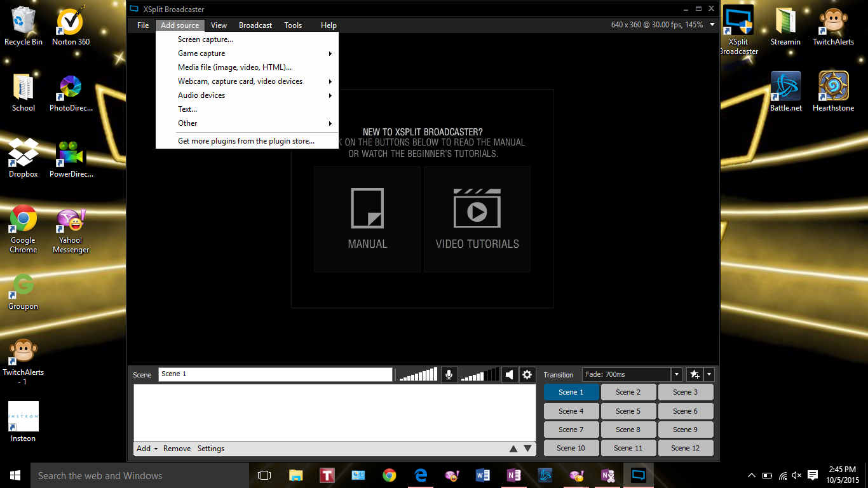Image resolution: width=868 pixels, height=488 pixels.
Task: Open the XSplit Manual tile
Action: 367,219
